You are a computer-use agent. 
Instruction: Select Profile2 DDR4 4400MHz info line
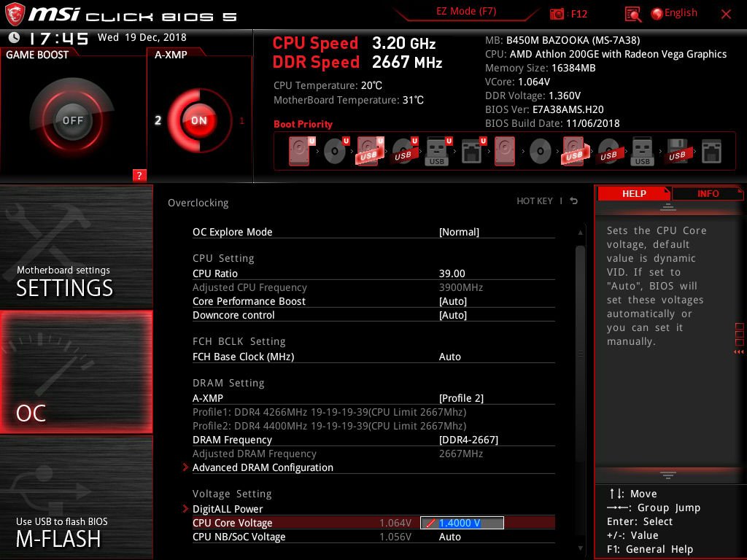[x=329, y=426]
